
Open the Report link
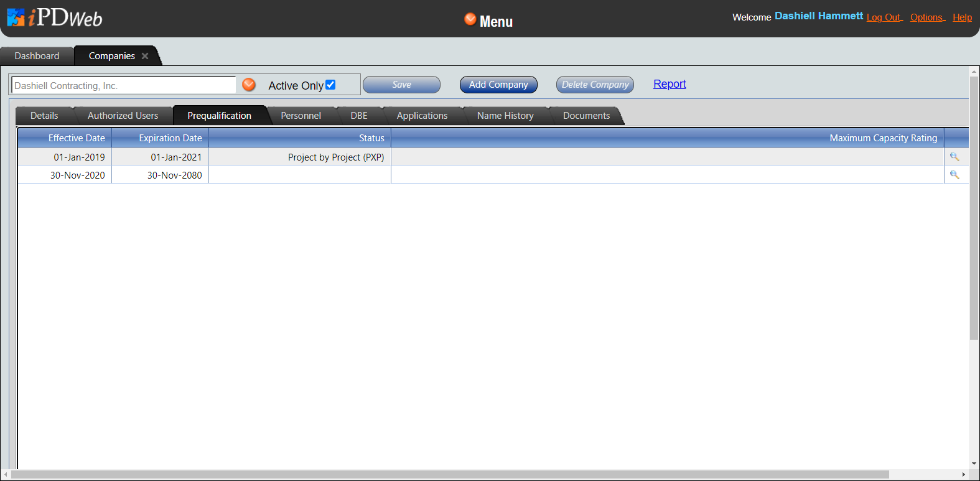pos(670,84)
